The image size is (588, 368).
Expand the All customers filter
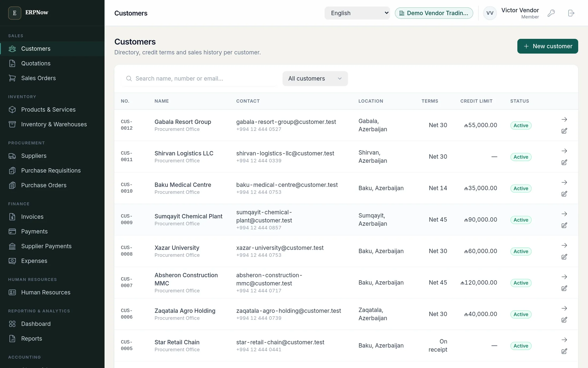pos(315,78)
